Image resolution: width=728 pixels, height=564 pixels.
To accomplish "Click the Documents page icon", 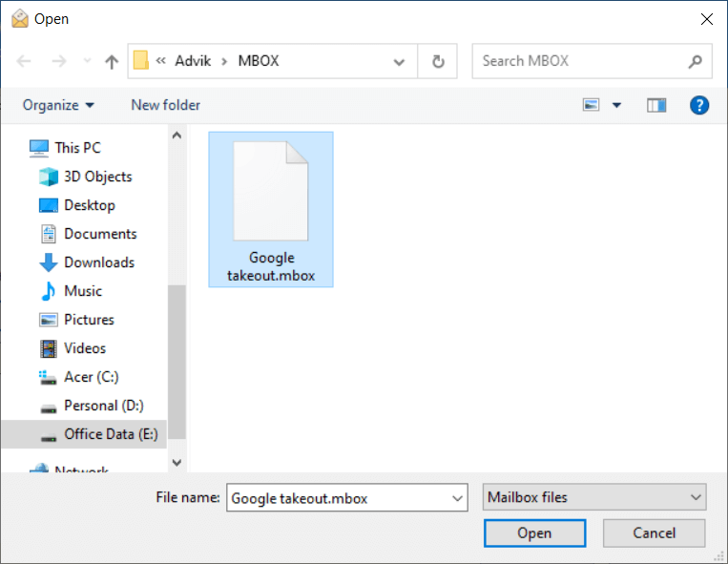I will coord(49,234).
